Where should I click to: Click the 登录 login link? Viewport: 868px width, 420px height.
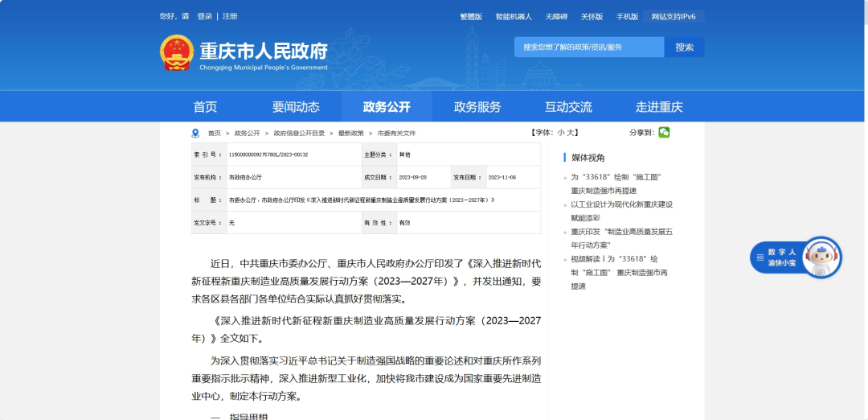coord(205,17)
